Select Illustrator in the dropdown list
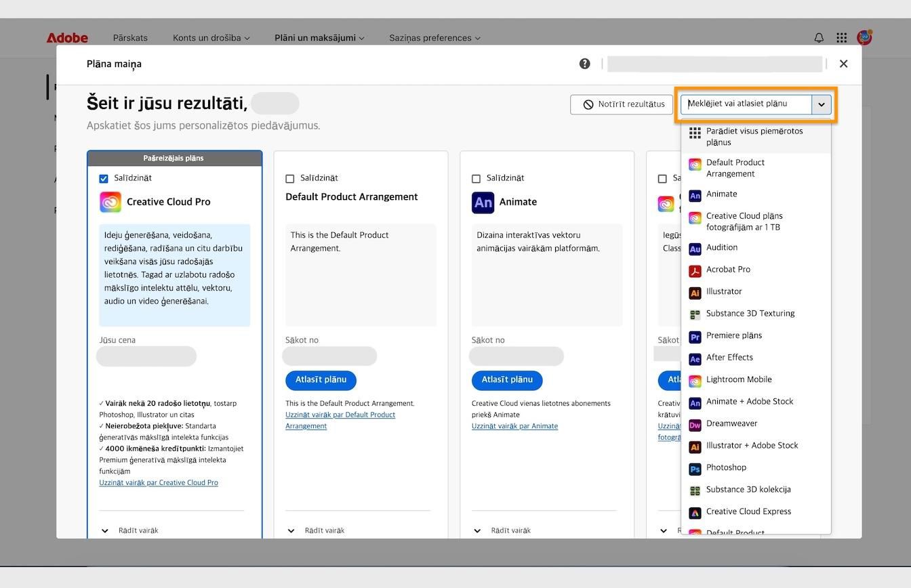 click(x=724, y=291)
